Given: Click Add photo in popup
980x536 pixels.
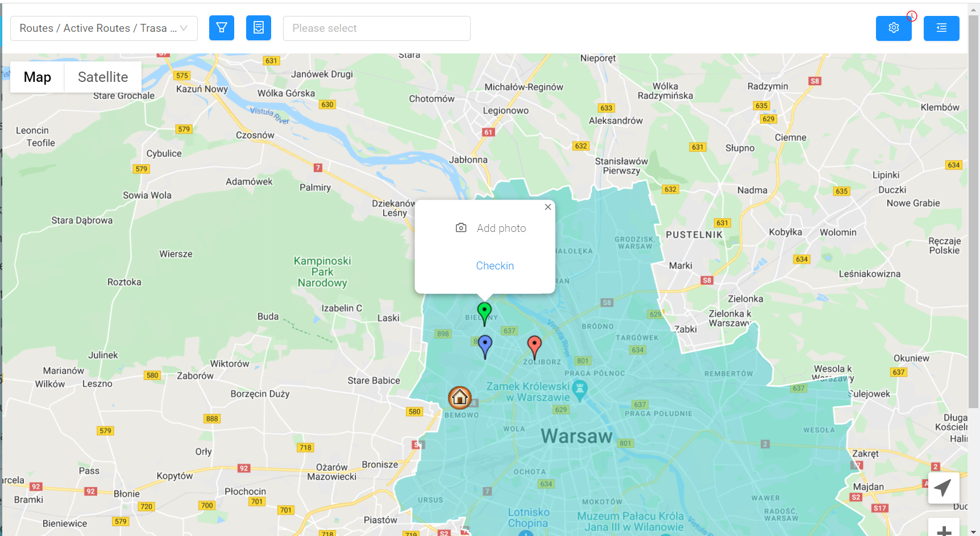Looking at the screenshot, I should coord(501,228).
